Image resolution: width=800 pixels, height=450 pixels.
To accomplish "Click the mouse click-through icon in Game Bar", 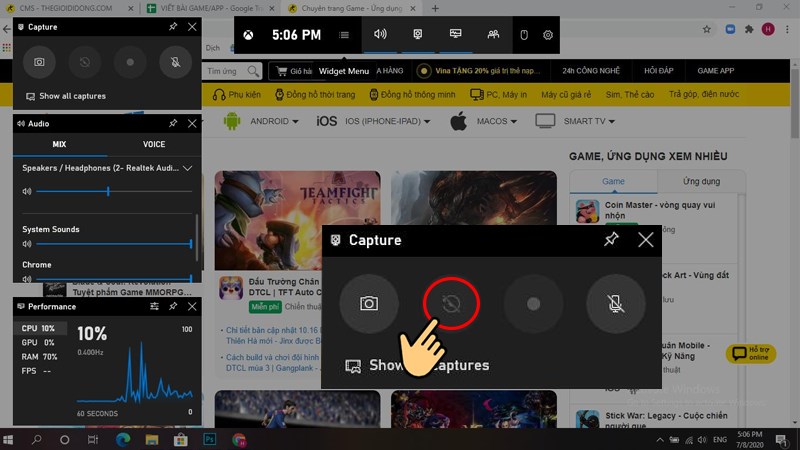I will [x=522, y=35].
